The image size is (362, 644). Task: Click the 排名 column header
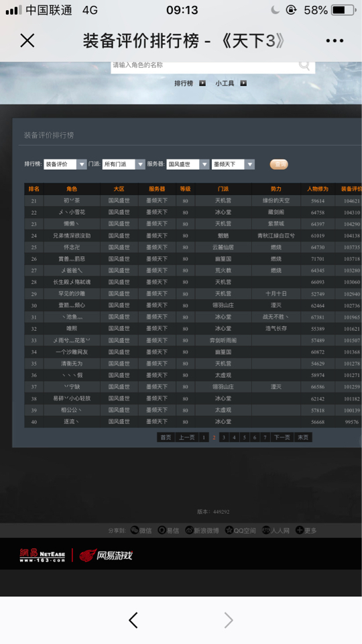pyautogui.click(x=34, y=189)
